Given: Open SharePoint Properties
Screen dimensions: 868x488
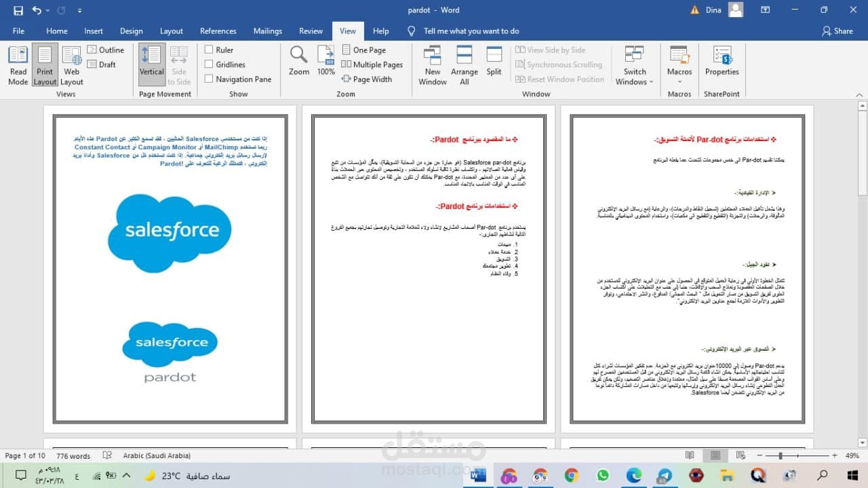Looking at the screenshot, I should [x=722, y=61].
